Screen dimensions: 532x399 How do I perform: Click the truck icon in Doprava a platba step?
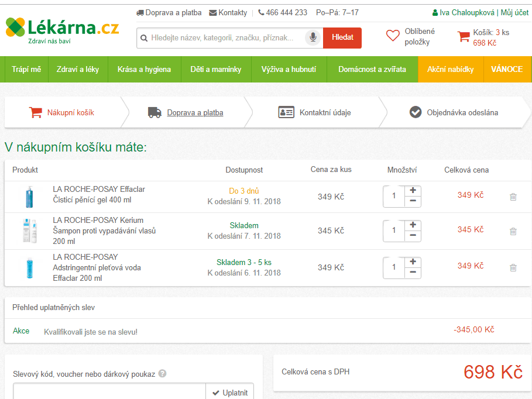point(154,112)
